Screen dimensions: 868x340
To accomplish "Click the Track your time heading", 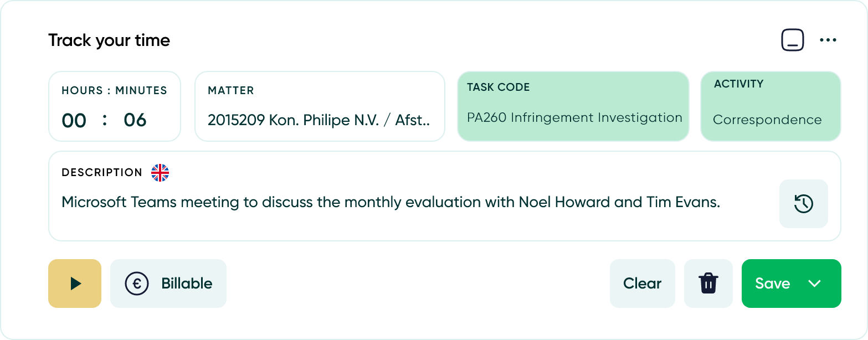I will pyautogui.click(x=109, y=40).
